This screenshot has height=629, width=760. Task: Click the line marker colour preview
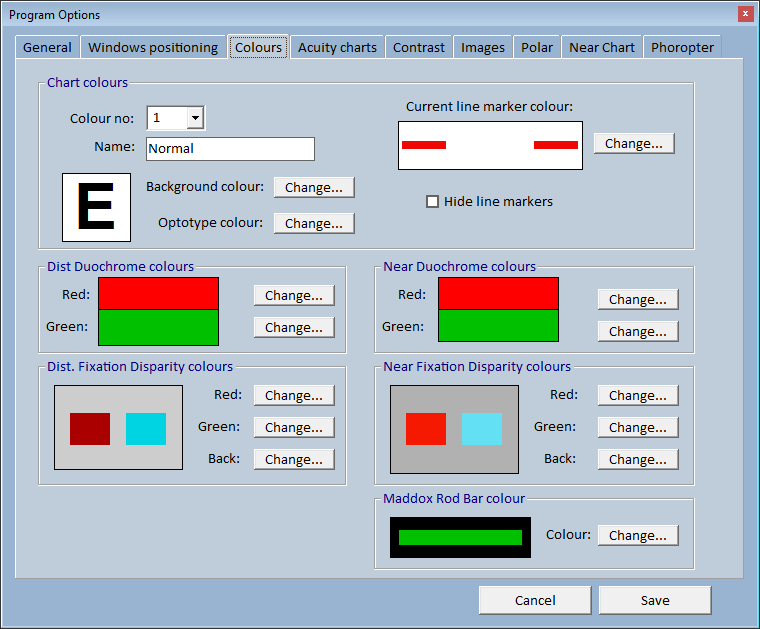[490, 145]
